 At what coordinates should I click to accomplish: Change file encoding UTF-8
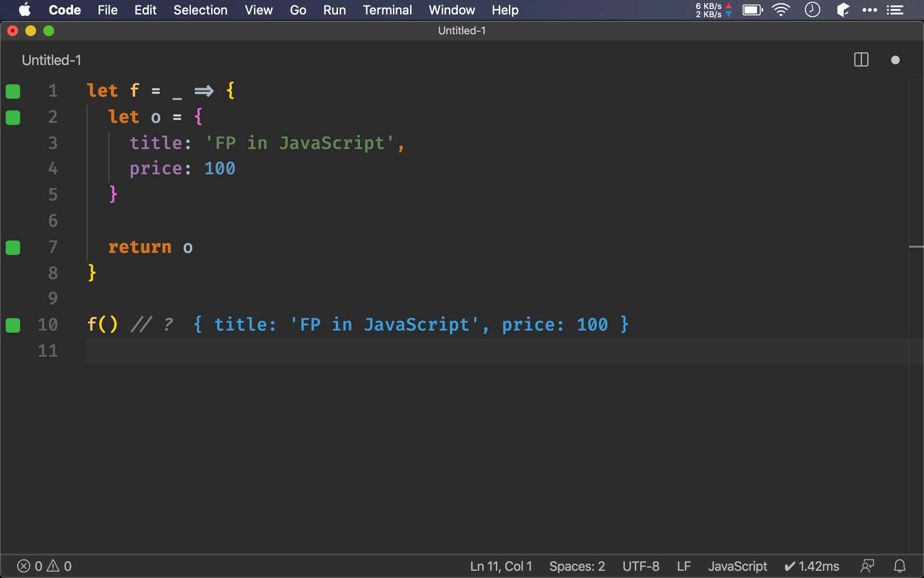(x=641, y=566)
